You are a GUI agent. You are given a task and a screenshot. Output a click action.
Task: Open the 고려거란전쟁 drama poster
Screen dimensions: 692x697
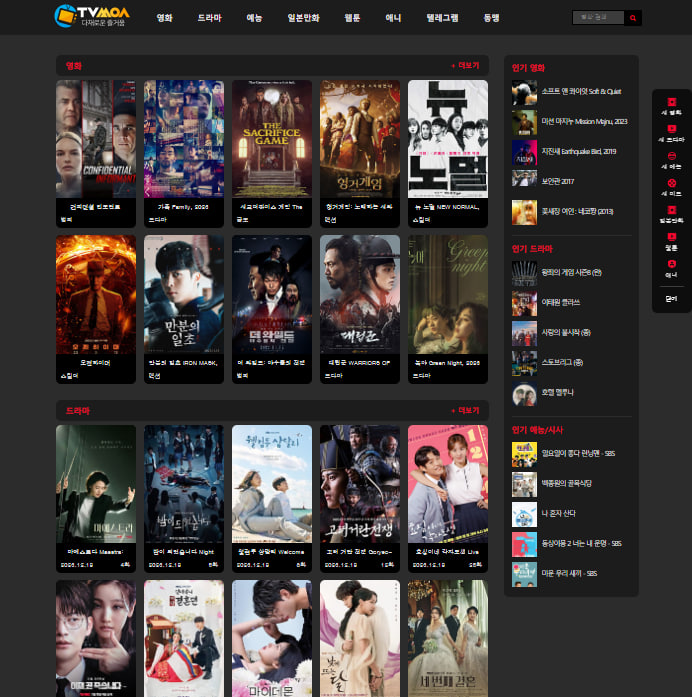tap(360, 484)
